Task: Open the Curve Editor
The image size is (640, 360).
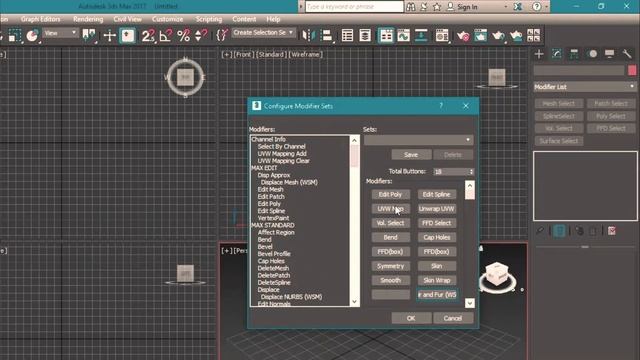Action: (x=403, y=36)
